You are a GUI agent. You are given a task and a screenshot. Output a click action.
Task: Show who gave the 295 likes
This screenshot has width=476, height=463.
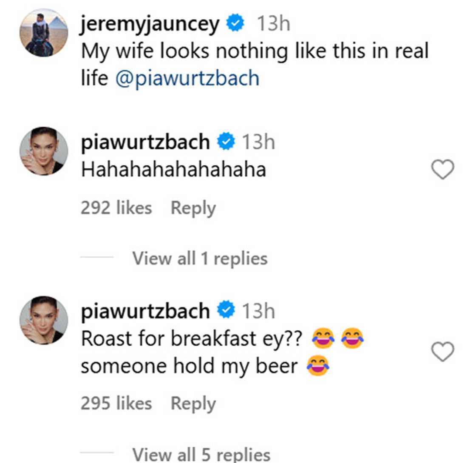(116, 403)
